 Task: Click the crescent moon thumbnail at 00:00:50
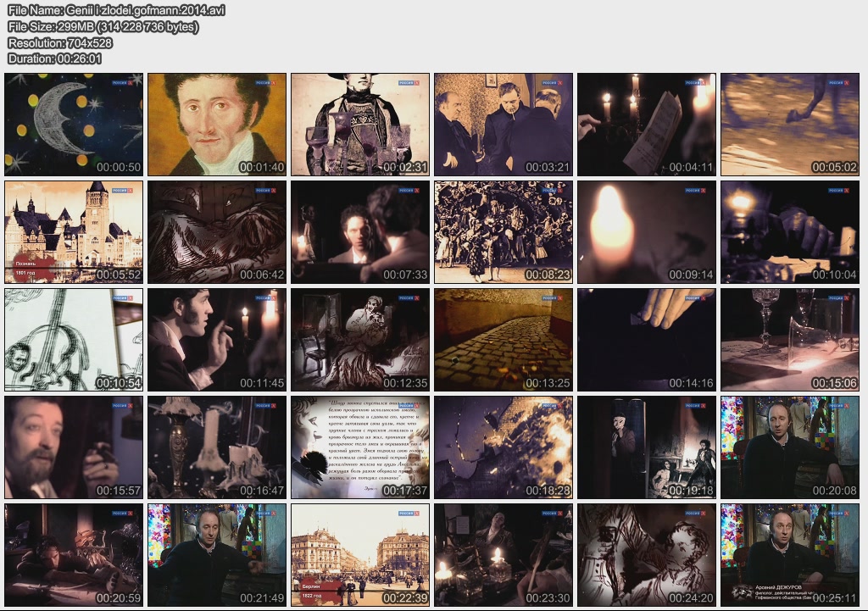click(74, 125)
